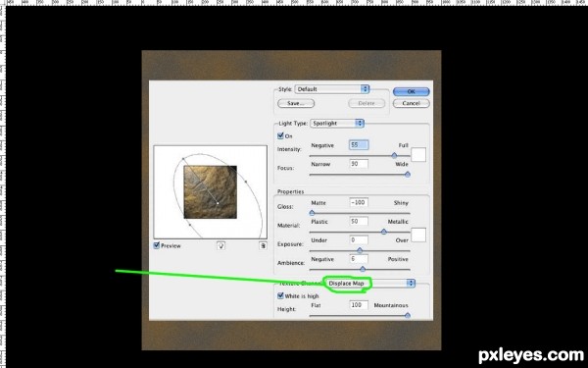The width and height of the screenshot is (588, 368).
Task: Click the Save... style button
Action: click(x=296, y=103)
